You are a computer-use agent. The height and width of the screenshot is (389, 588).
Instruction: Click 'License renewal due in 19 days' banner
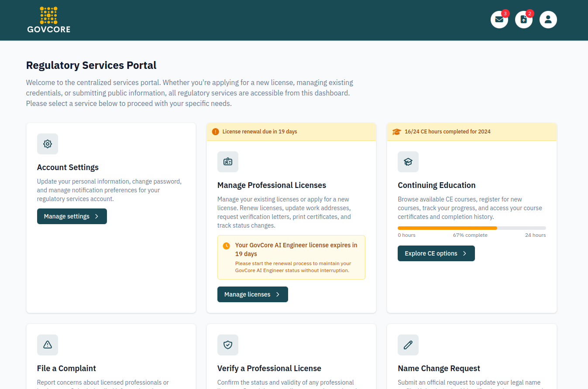(x=291, y=132)
